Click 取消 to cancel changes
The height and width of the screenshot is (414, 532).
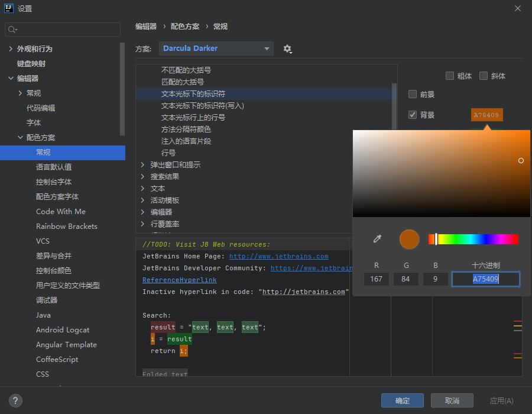tap(452, 400)
